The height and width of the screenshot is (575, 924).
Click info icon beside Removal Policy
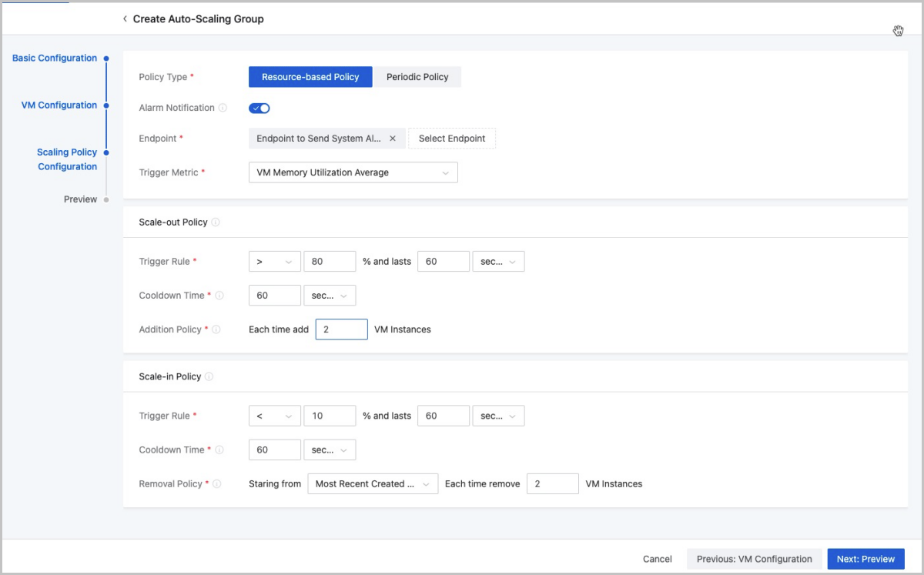(217, 484)
